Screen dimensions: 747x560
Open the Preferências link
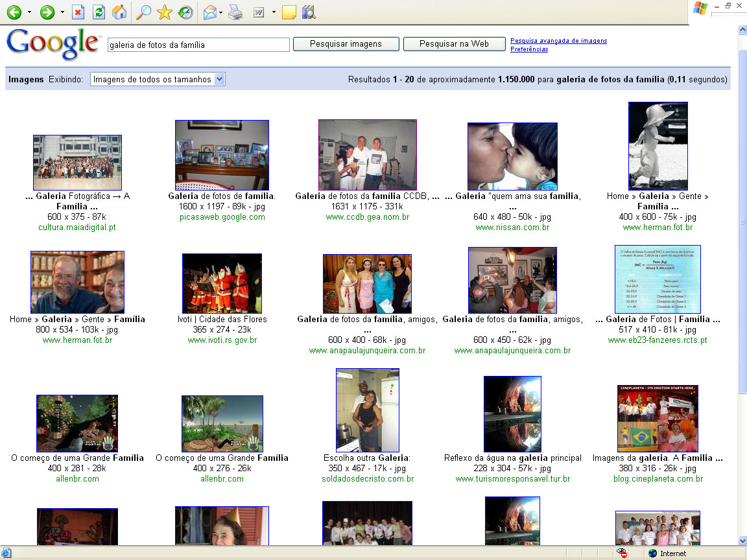pyautogui.click(x=528, y=49)
